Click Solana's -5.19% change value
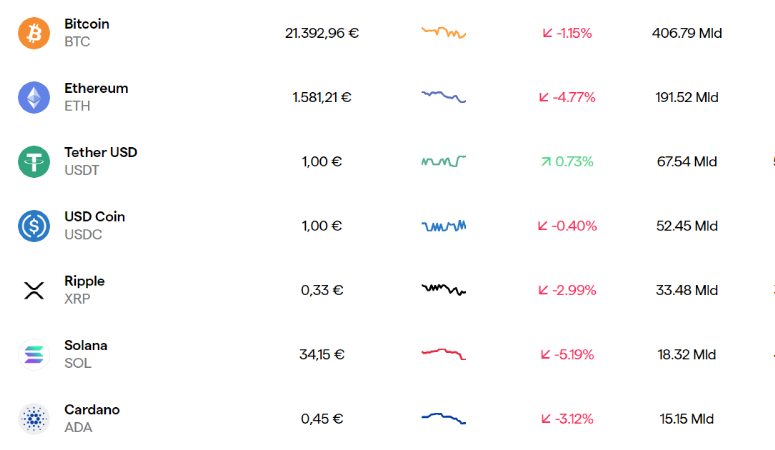This screenshot has width=775, height=450. pyautogui.click(x=567, y=355)
